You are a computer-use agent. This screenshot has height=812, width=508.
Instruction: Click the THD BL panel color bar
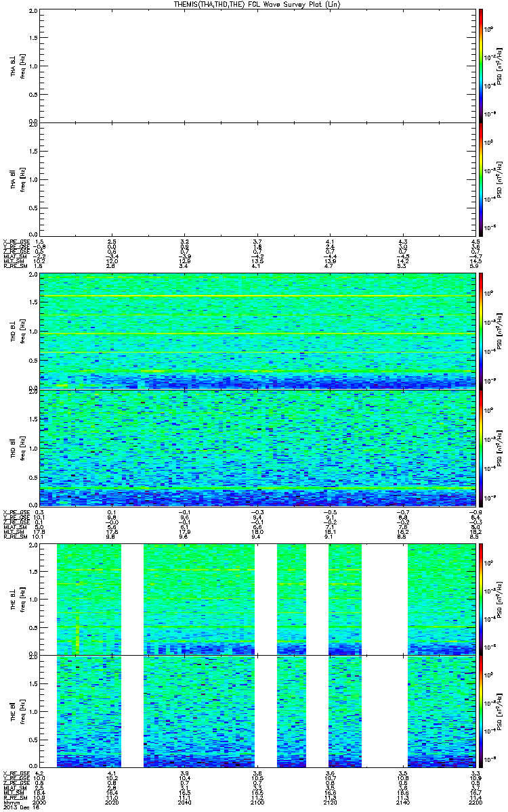[x=481, y=331]
